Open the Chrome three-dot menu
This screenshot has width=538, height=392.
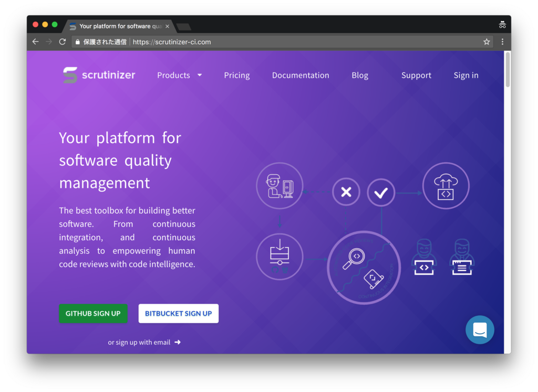click(502, 42)
